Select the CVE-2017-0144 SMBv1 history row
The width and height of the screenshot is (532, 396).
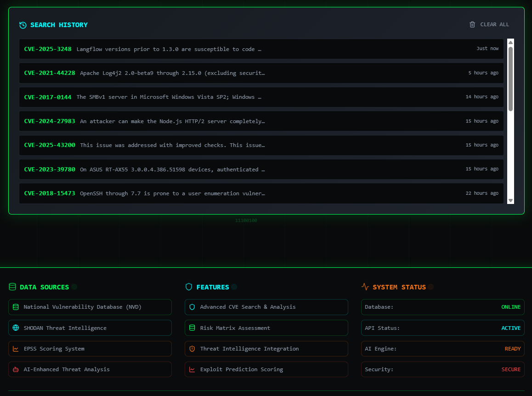261,97
